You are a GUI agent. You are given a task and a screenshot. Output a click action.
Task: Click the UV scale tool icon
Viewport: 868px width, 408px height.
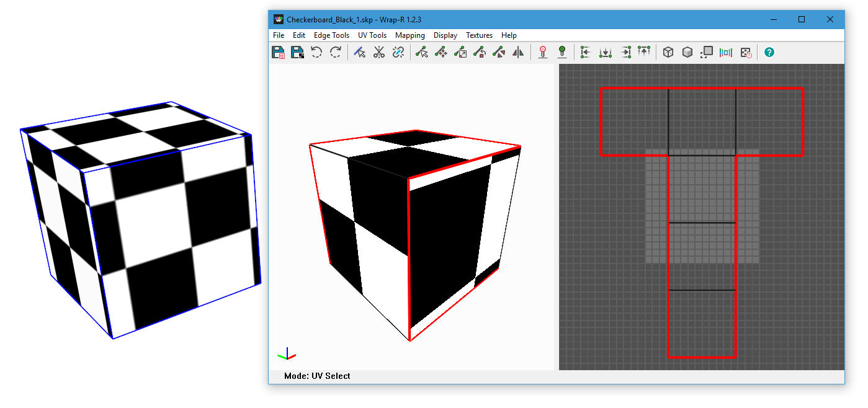pos(460,53)
